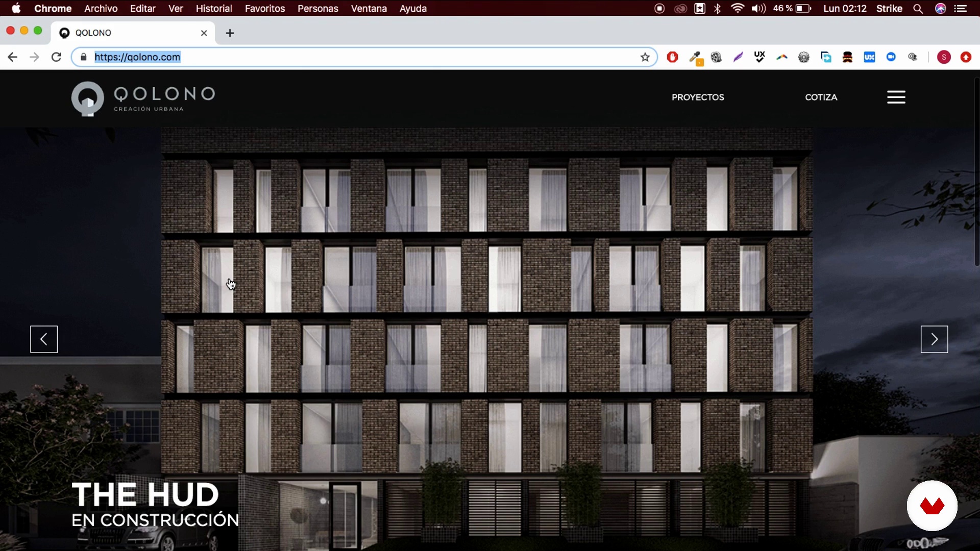Click THE HUD slide title
This screenshot has height=551, width=980.
[x=145, y=494]
